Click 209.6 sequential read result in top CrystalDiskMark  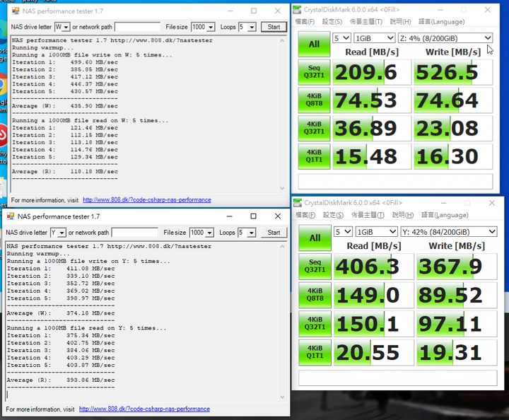372,72
